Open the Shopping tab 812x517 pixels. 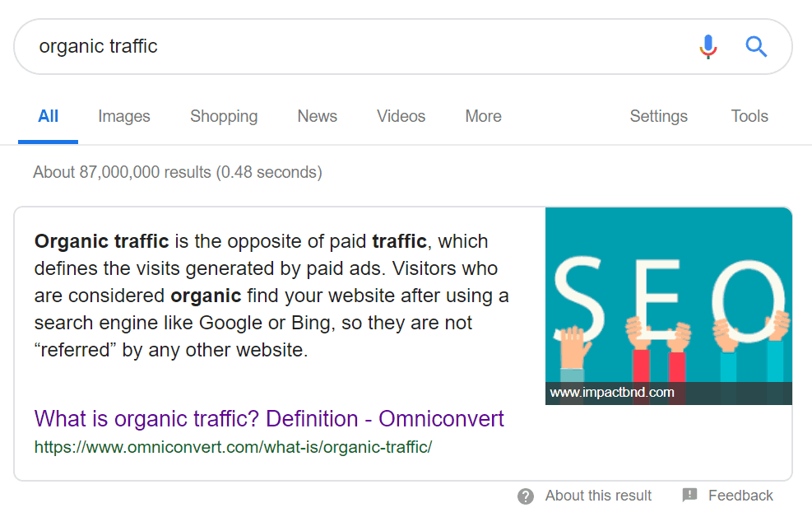tap(224, 116)
